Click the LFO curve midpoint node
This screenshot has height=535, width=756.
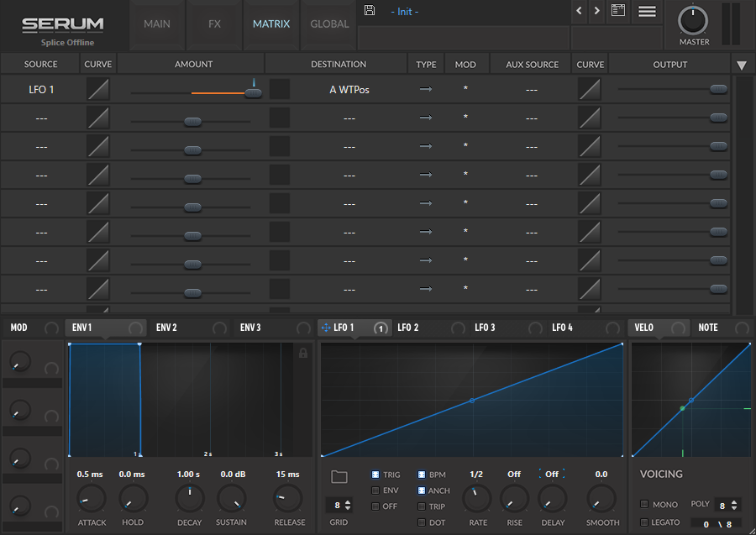(472, 401)
